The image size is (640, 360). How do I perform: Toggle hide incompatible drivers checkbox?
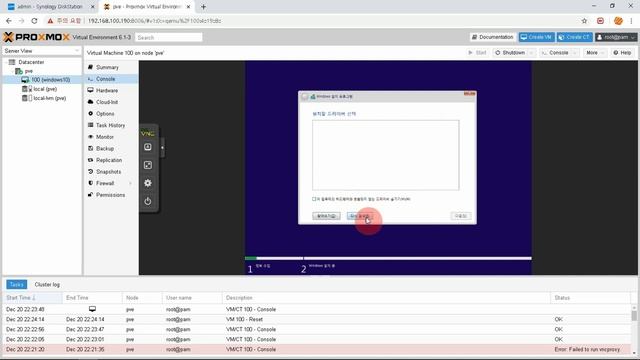point(314,199)
